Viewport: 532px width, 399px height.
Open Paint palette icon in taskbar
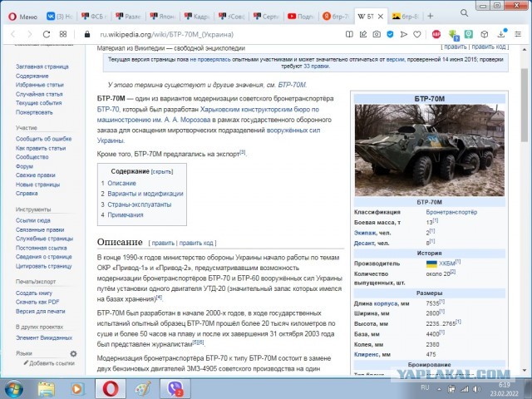pyautogui.click(x=143, y=389)
